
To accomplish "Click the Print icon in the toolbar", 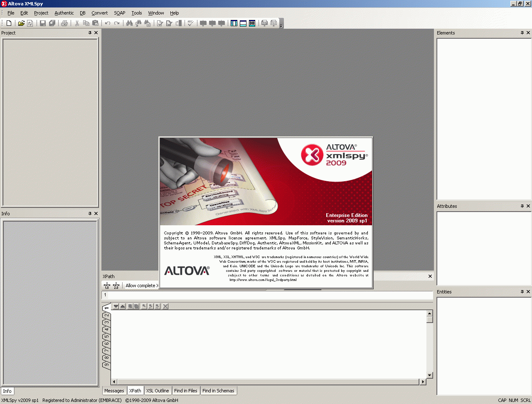I will (x=64, y=23).
